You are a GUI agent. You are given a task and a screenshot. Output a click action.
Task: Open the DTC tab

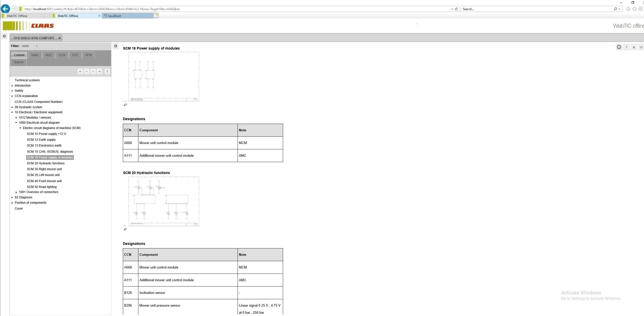(75, 55)
